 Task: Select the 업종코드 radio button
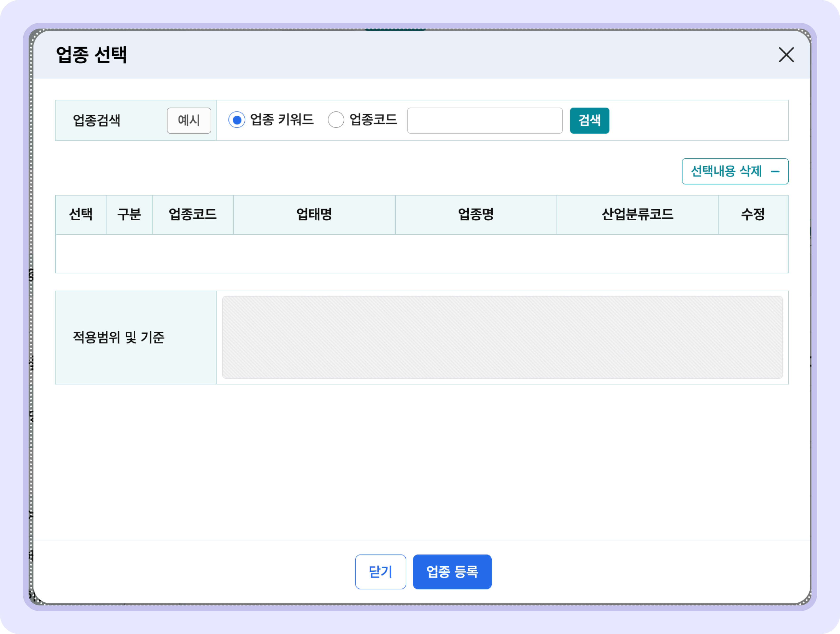click(336, 120)
